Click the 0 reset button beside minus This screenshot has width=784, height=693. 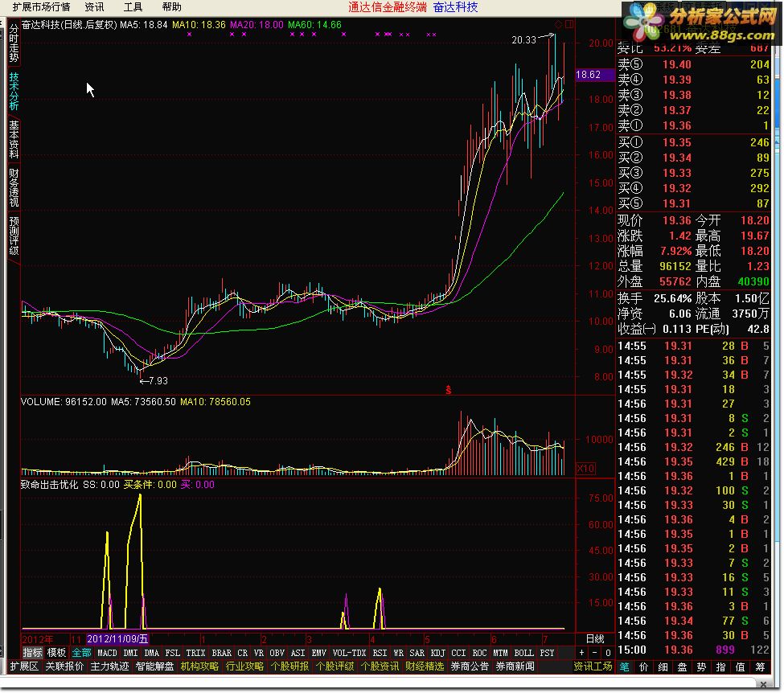(608, 653)
